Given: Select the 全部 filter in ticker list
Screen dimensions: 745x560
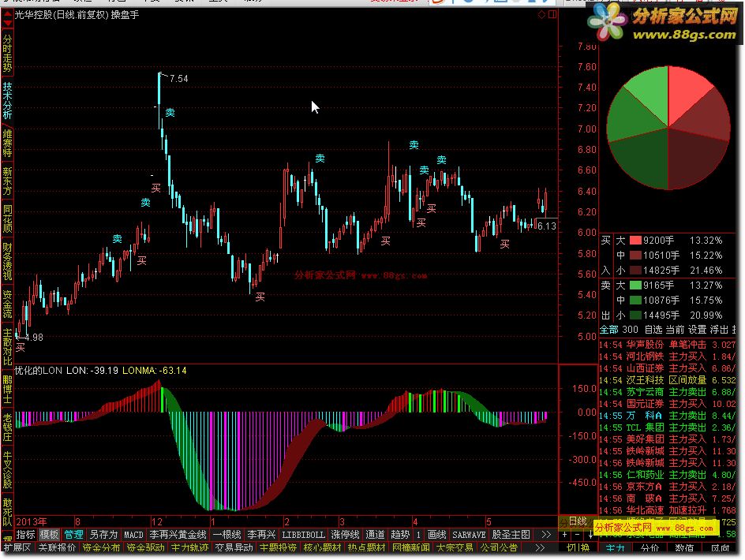Looking at the screenshot, I should (609, 330).
